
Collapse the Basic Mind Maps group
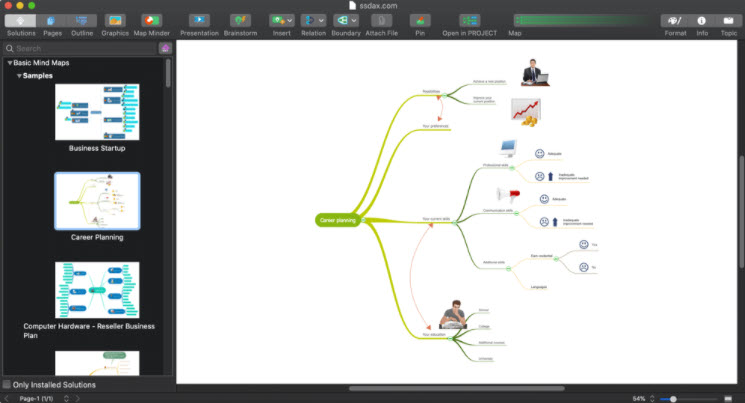click(x=10, y=63)
